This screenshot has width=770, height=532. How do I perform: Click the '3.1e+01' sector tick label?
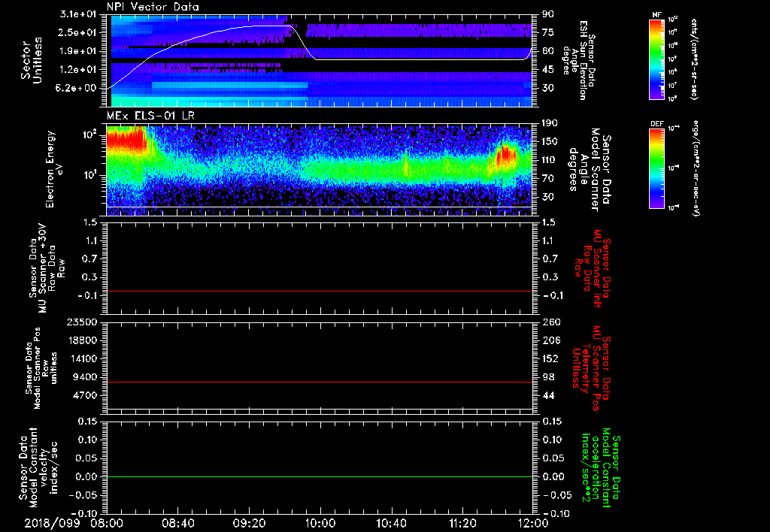pyautogui.click(x=78, y=14)
